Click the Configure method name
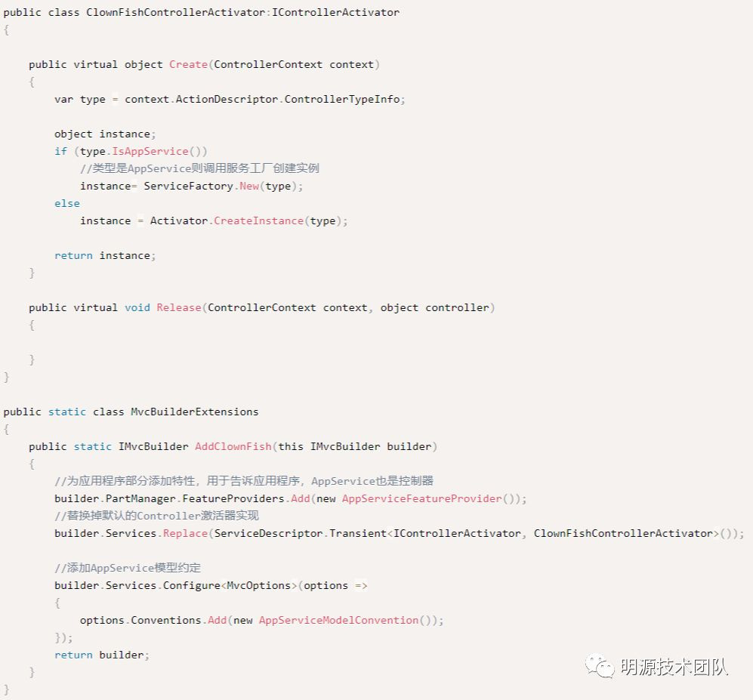Screen dimensions: 753x700 coord(191,586)
